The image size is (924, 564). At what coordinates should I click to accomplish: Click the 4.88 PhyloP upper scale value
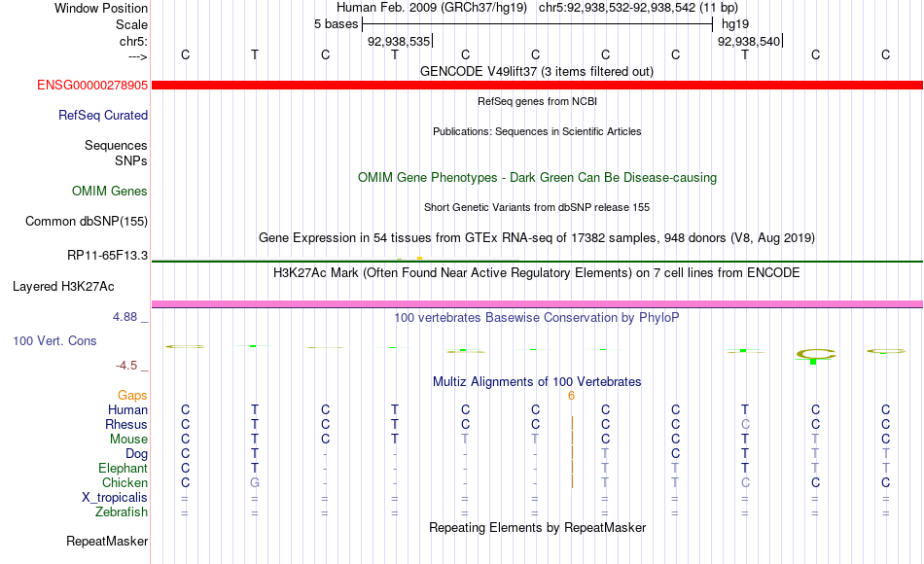pos(124,317)
